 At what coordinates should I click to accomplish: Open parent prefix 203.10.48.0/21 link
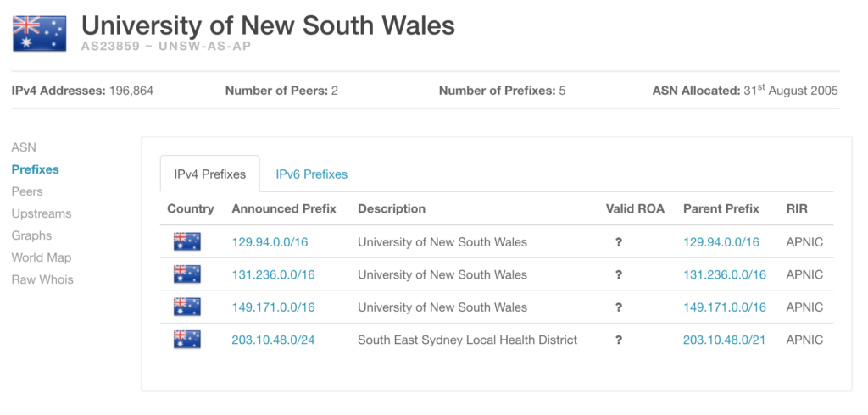(x=724, y=340)
